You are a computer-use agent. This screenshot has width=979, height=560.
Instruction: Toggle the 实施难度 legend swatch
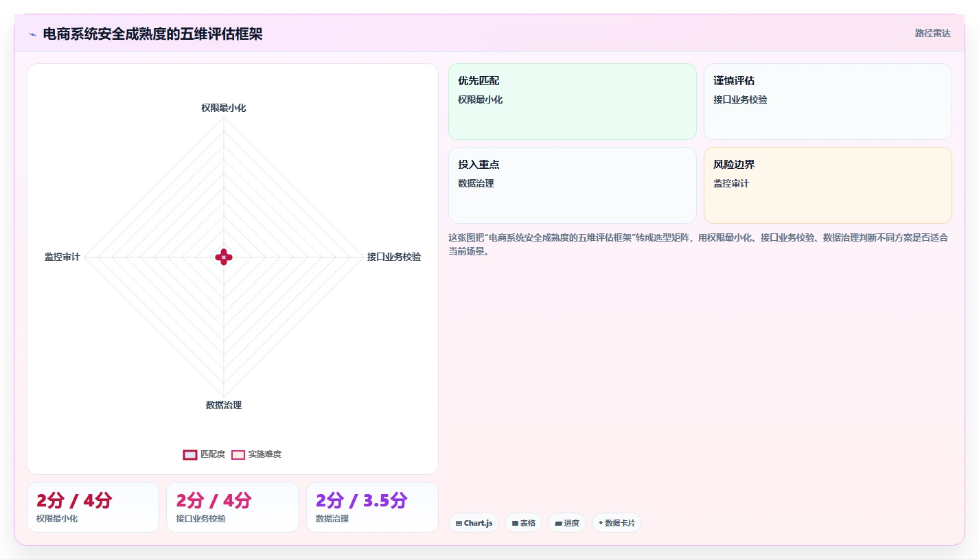pyautogui.click(x=238, y=454)
